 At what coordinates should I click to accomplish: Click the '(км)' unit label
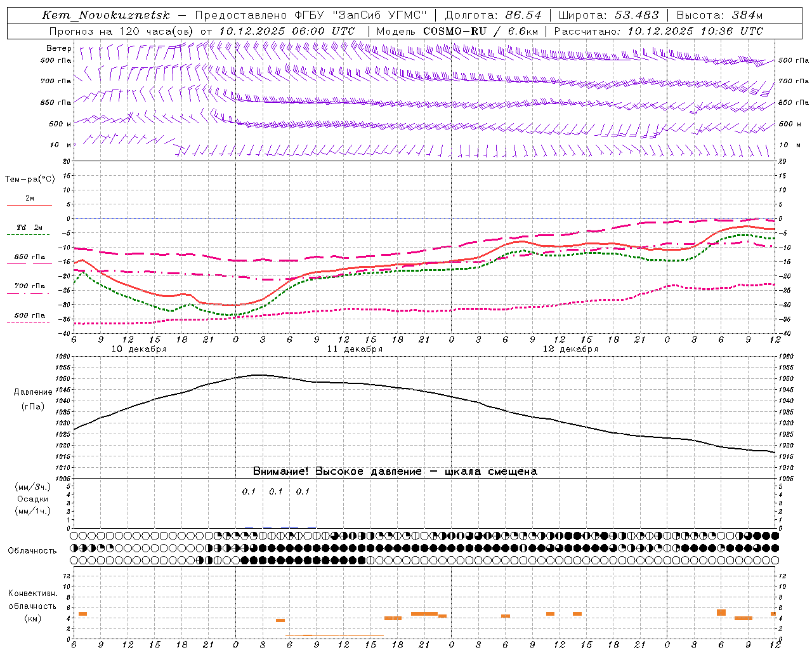coord(32,618)
